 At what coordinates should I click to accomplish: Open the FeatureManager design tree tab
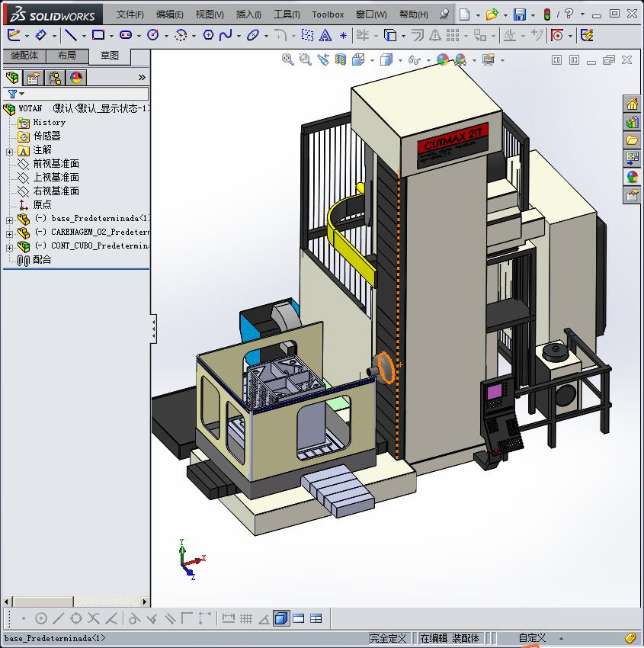12,77
